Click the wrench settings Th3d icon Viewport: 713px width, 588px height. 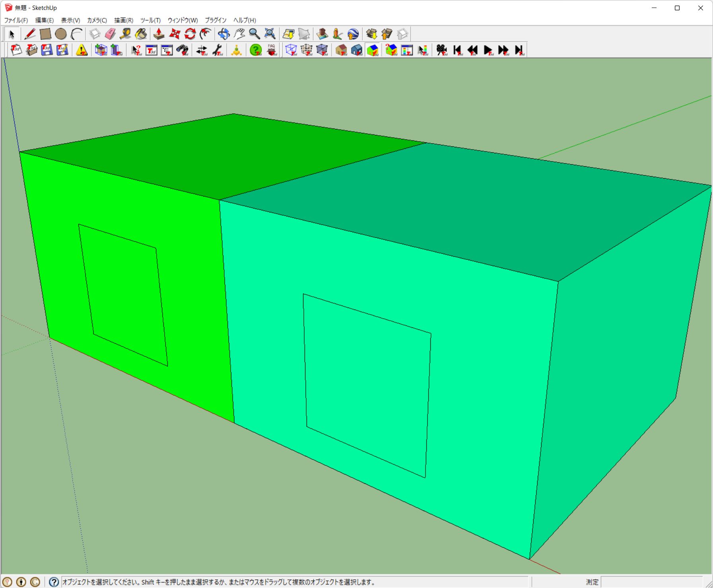[217, 50]
